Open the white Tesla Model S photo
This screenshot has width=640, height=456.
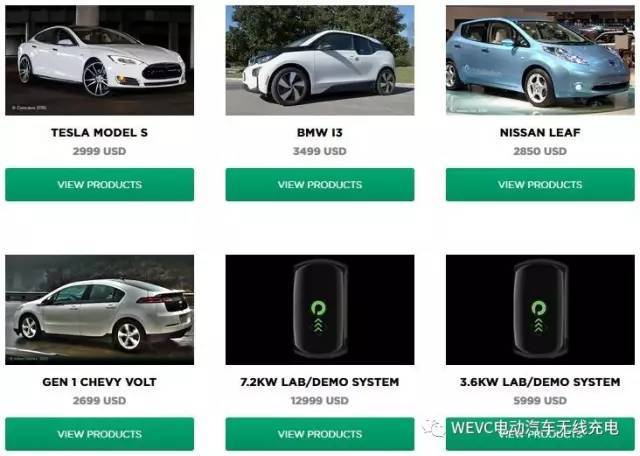point(100,60)
